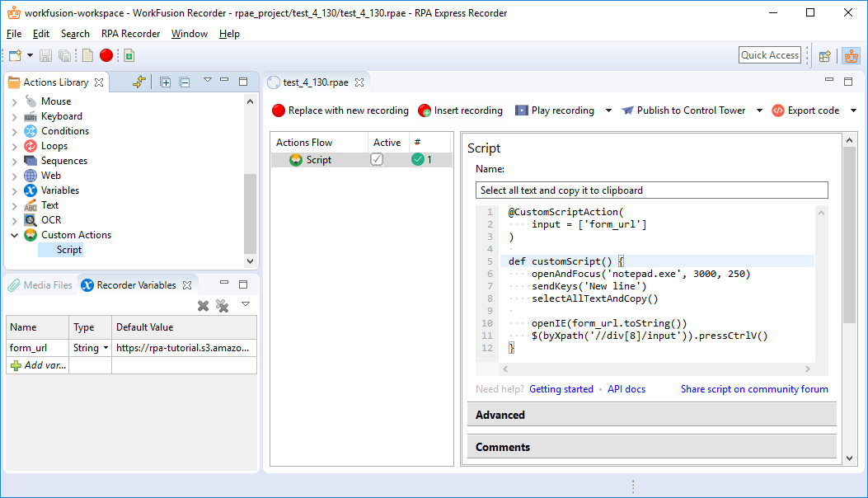Click the green import toolbar icon
This screenshot has height=498, width=868.
[129, 55]
